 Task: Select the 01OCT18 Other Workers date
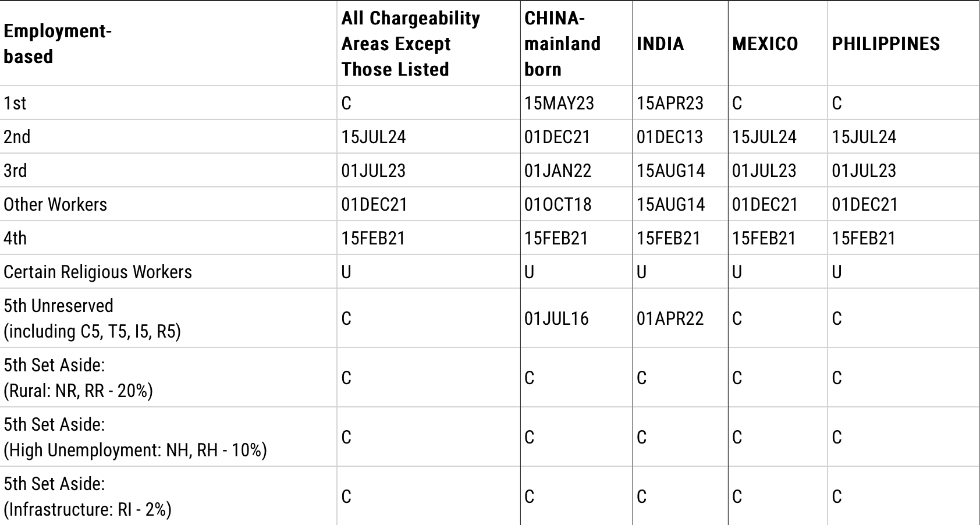[558, 204]
